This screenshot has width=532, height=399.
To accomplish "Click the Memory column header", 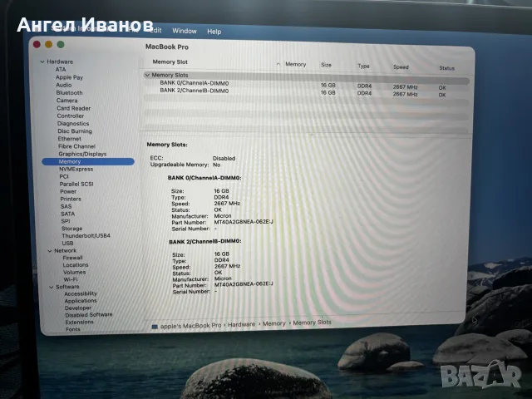I will tap(296, 64).
